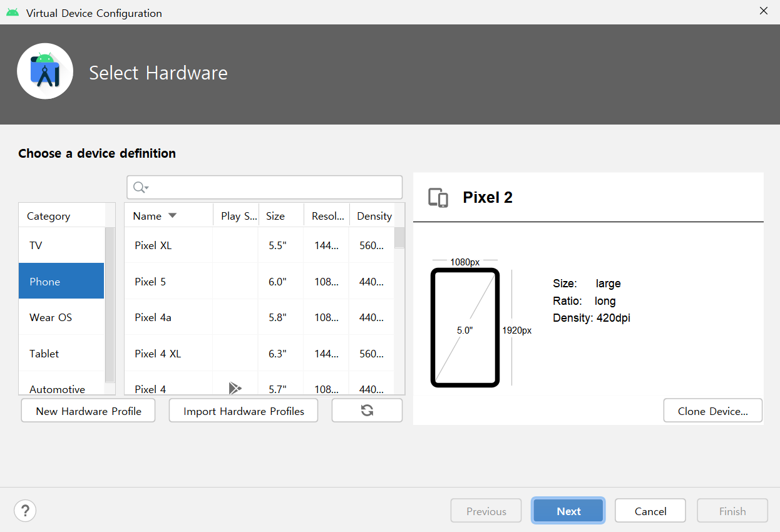Select the Tablet category

(61, 353)
